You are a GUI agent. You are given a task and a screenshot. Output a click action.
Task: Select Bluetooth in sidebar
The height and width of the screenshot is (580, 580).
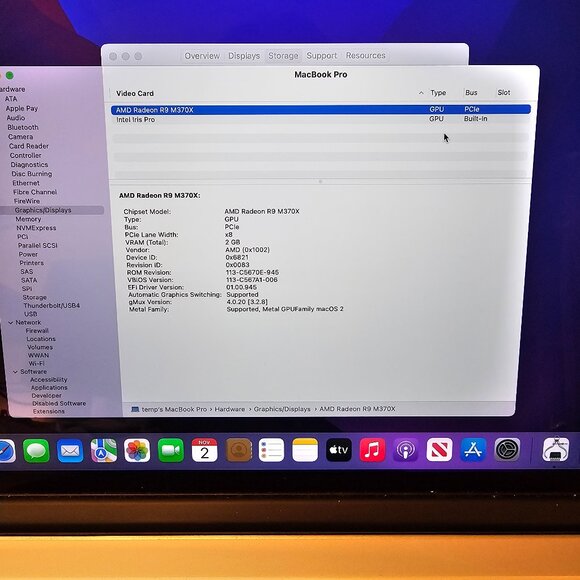pos(23,127)
